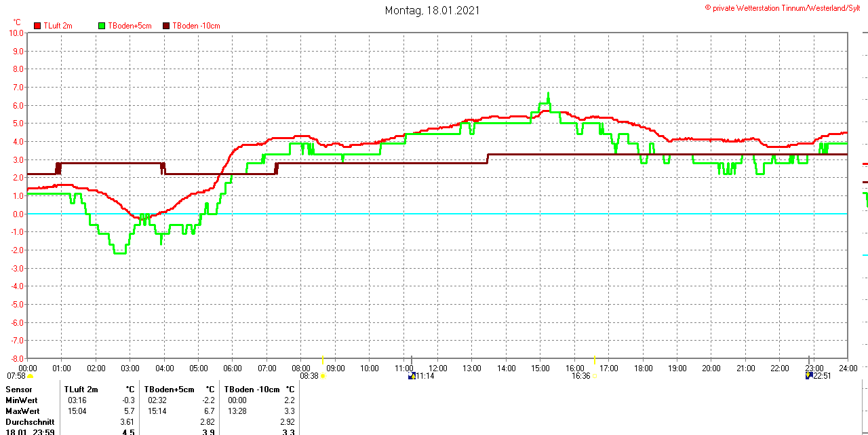This screenshot has width=868, height=435.
Task: Click the moonrise icon beside 11:14
Action: [412, 376]
